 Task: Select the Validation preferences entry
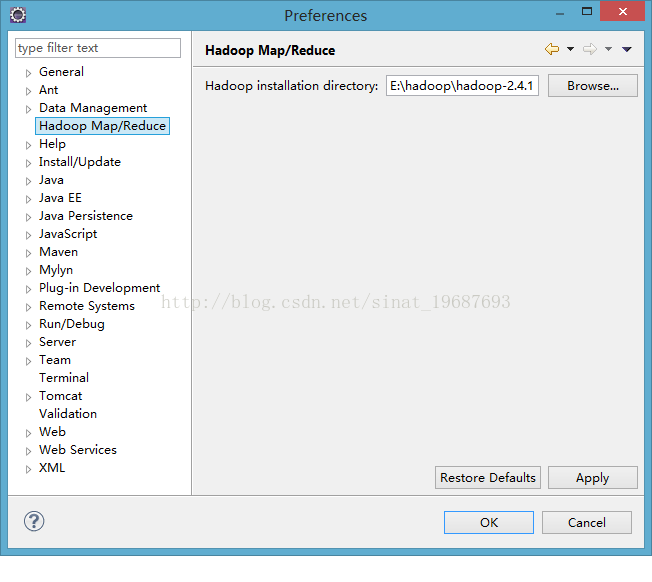point(68,414)
